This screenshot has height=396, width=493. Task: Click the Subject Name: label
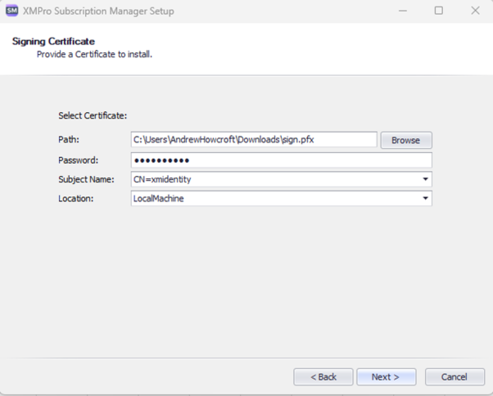click(86, 179)
